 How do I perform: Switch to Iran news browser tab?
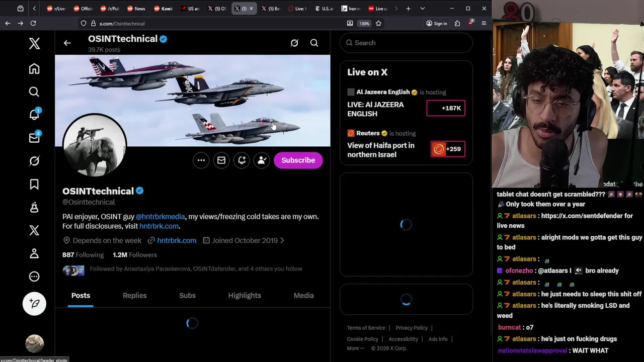coord(351,9)
